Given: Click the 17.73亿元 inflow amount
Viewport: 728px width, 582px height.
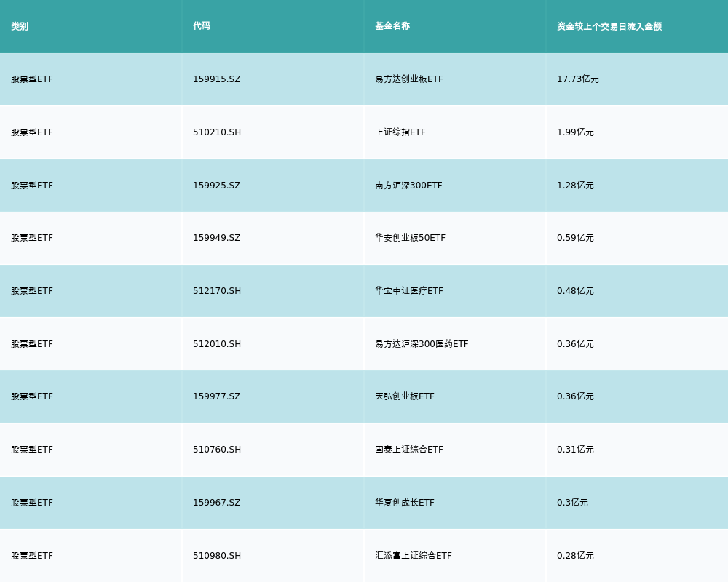Looking at the screenshot, I should point(578,79).
